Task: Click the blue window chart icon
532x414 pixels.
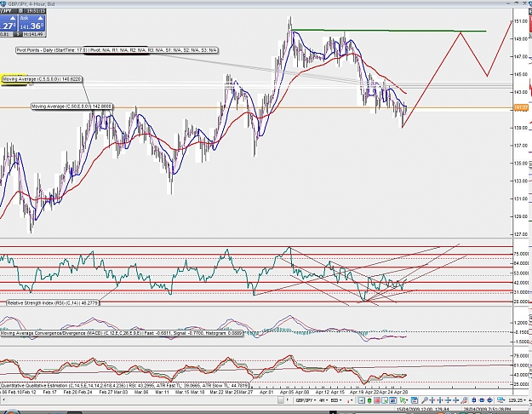Action: 393,400
